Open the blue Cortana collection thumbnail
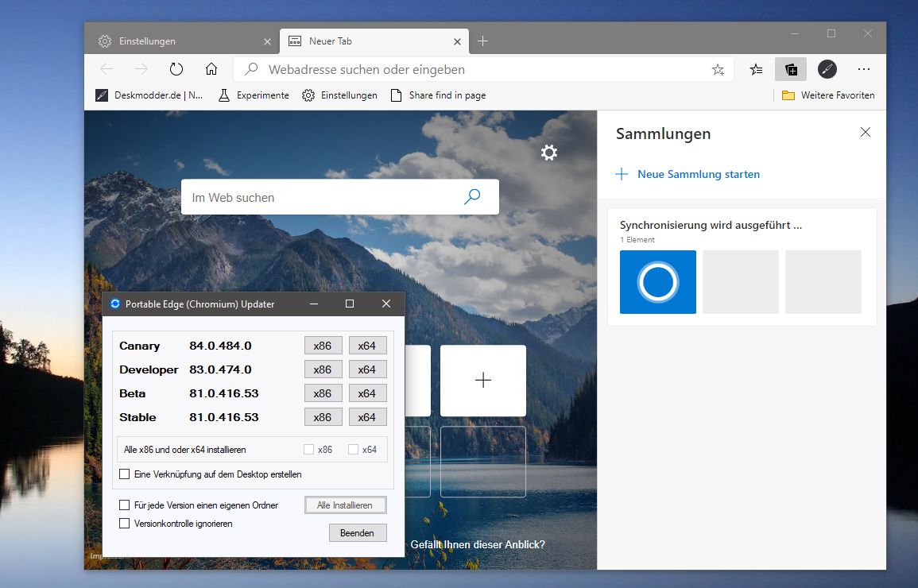 (658, 282)
